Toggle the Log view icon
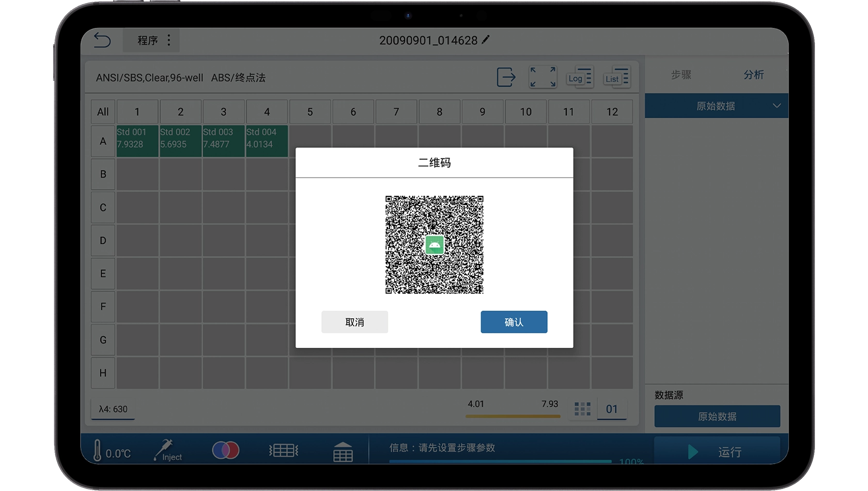This screenshot has height=491, width=868. point(580,78)
